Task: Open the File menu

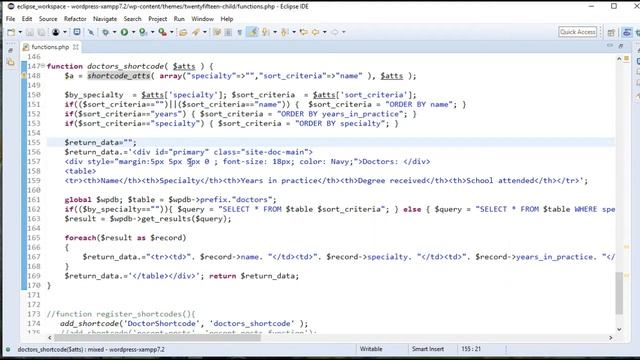Action: [x=10, y=19]
